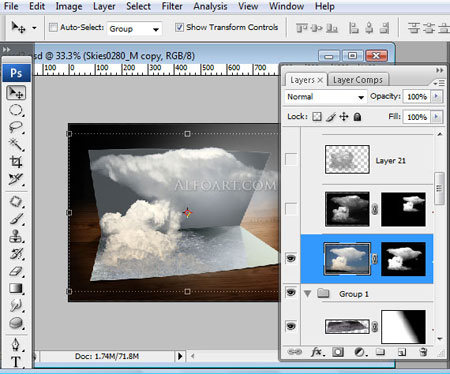450x374 pixels.
Task: Choose the Magic Wand tool
Action: click(x=16, y=145)
